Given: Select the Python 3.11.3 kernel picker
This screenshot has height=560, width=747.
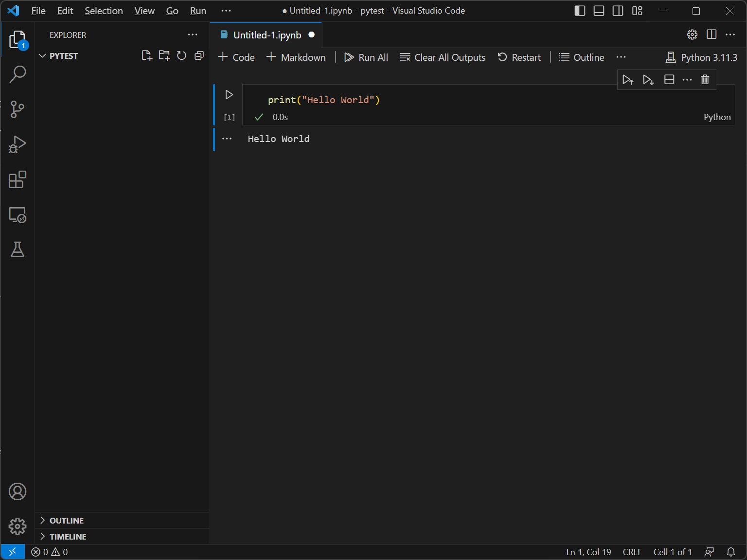Looking at the screenshot, I should click(x=701, y=57).
